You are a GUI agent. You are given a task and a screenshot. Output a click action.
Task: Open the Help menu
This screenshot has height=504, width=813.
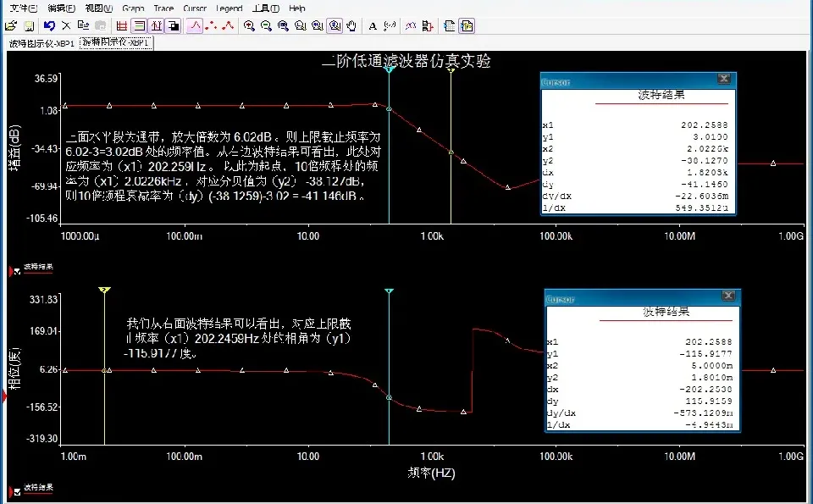[297, 8]
